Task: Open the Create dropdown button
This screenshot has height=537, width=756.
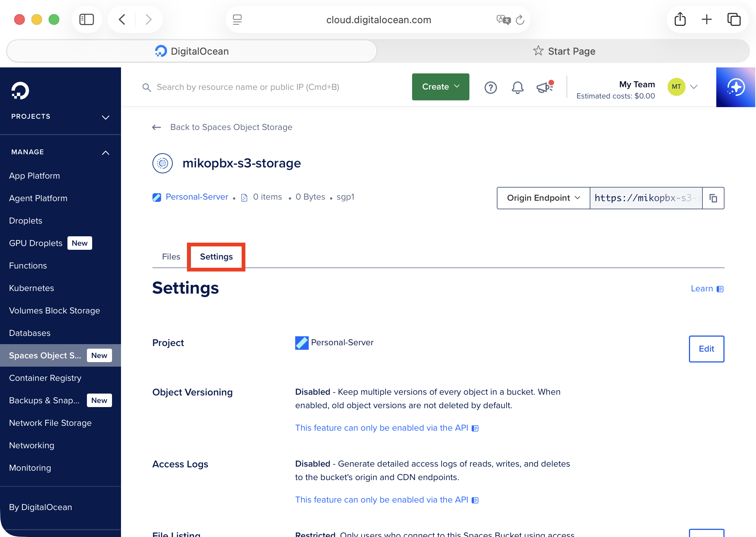Action: click(x=440, y=87)
